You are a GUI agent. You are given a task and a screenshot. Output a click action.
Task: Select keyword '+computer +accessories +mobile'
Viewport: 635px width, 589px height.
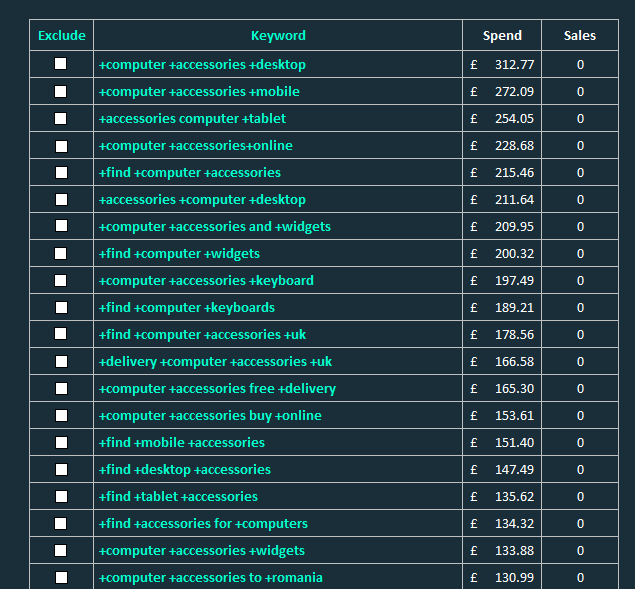point(199,92)
